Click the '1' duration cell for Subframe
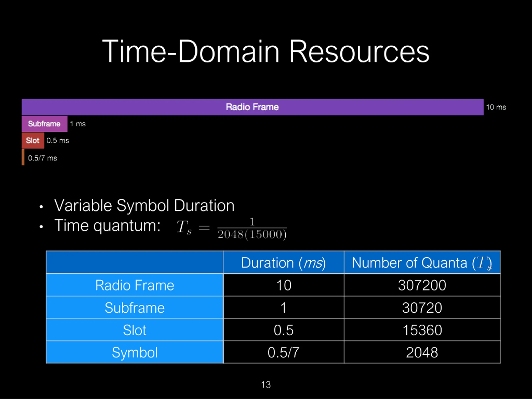 (283, 307)
